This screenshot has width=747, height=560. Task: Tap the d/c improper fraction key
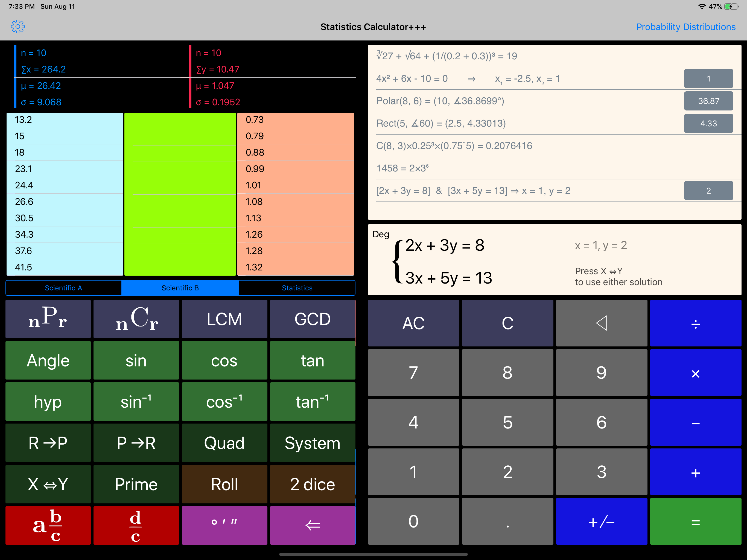[x=136, y=525]
